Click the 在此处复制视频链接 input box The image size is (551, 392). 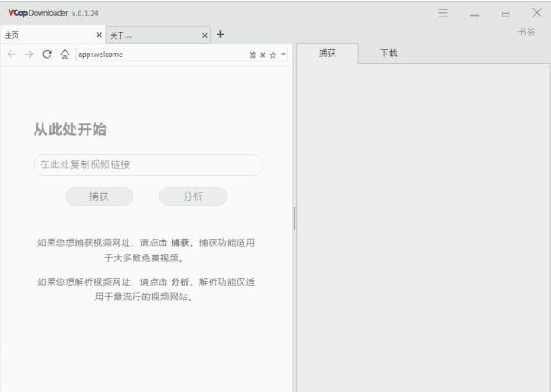(148, 164)
